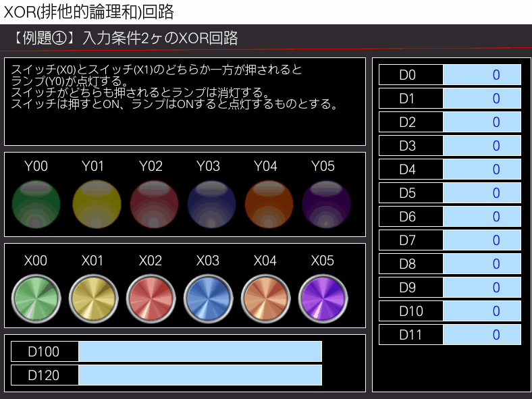Click the orange Y04 lamp
The height and width of the screenshot is (399, 532).
(x=269, y=205)
